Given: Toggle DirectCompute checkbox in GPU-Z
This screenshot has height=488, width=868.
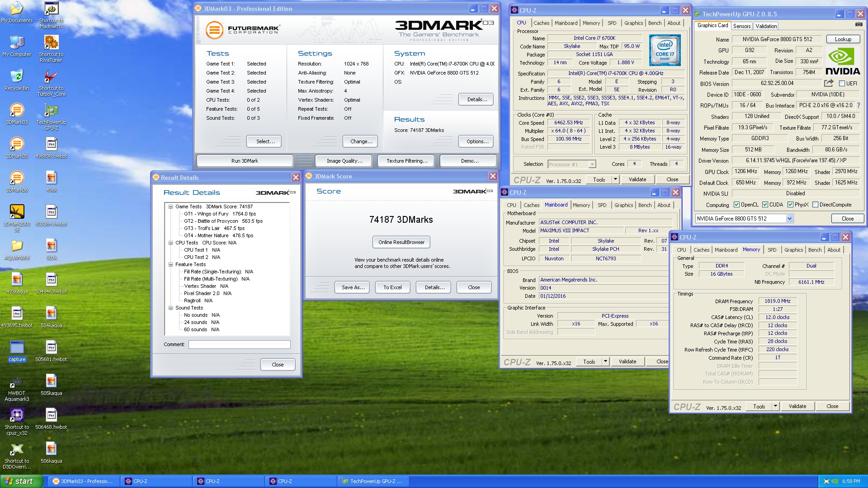Looking at the screenshot, I should pos(815,205).
